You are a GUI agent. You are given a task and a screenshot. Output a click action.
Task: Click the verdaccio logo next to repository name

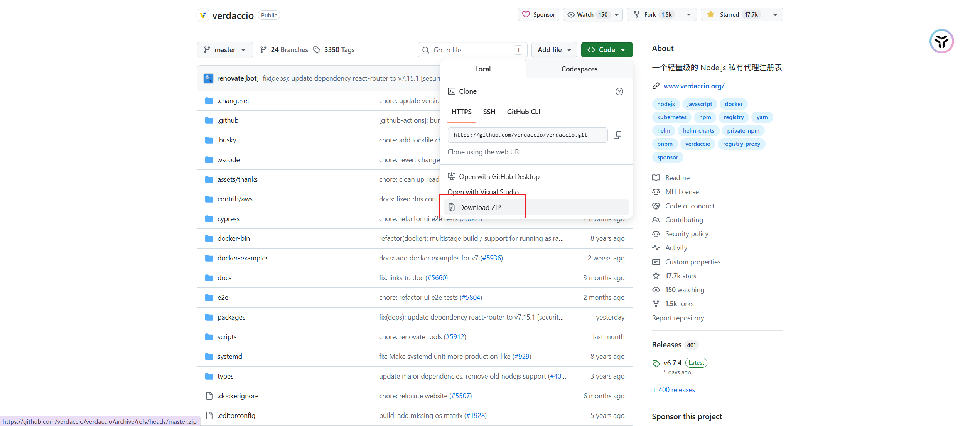point(203,15)
